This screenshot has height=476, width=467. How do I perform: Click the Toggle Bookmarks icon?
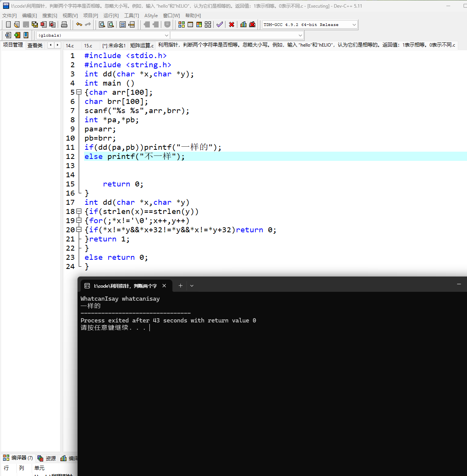(26, 35)
